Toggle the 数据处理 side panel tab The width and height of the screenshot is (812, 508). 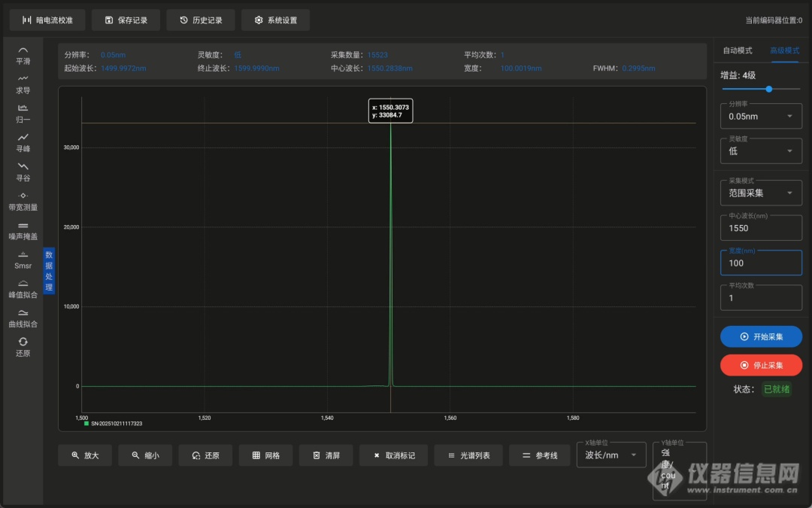tap(49, 271)
